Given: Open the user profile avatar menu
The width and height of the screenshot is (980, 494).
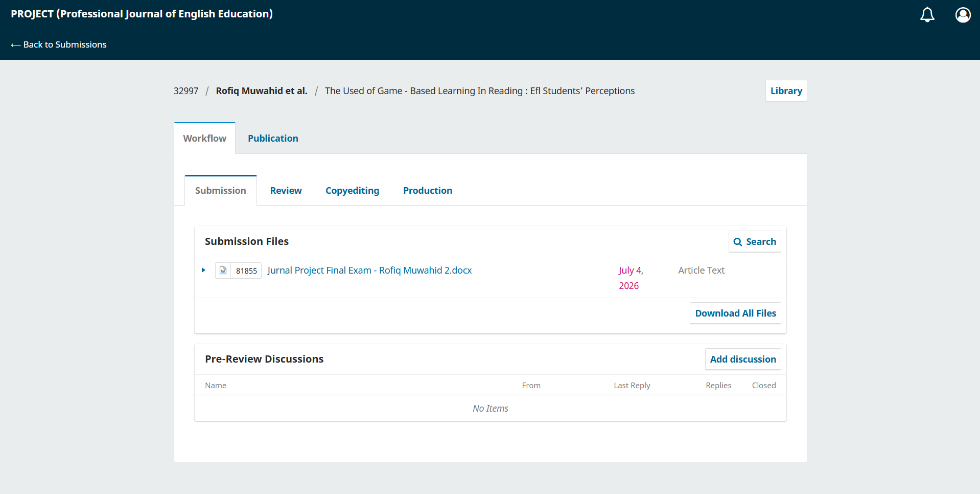Looking at the screenshot, I should [x=963, y=15].
